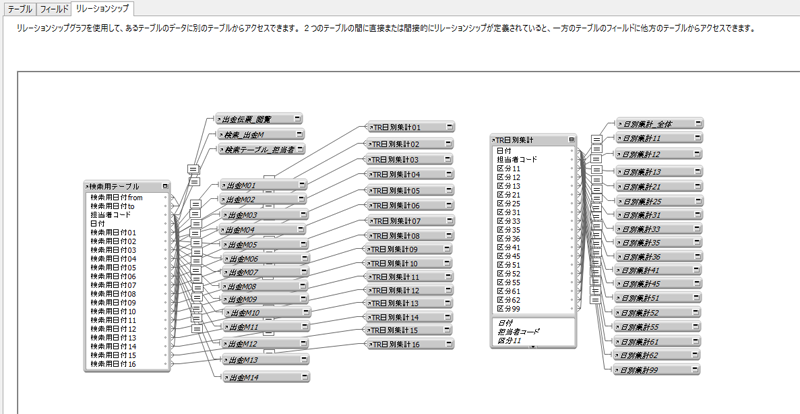Click the arrow icon beside TR日別集計12
The width and height of the screenshot is (800, 414).
370,290
